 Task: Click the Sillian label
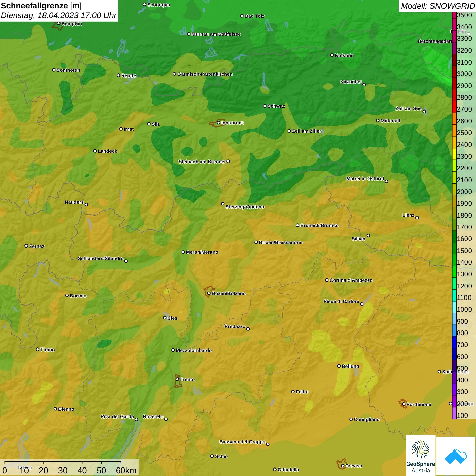(358, 239)
